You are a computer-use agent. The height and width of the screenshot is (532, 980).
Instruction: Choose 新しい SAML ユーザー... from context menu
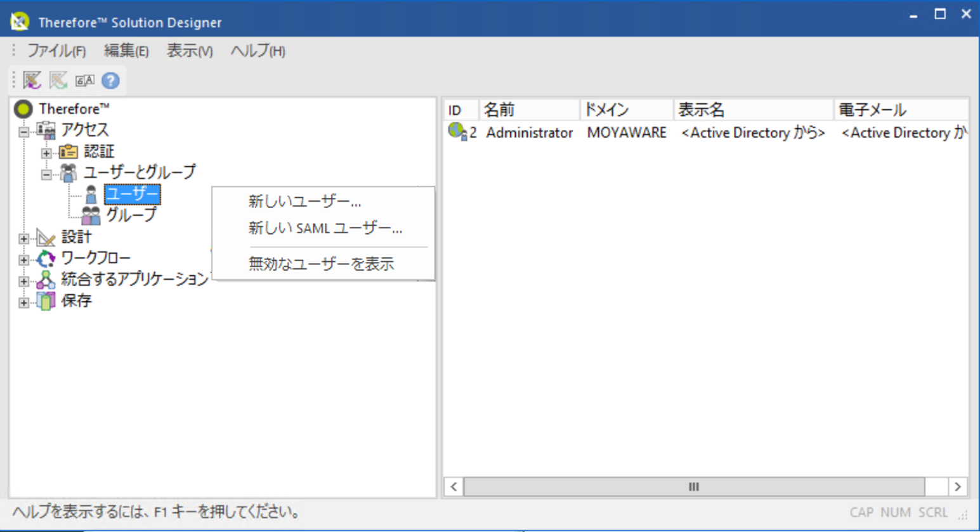323,228
